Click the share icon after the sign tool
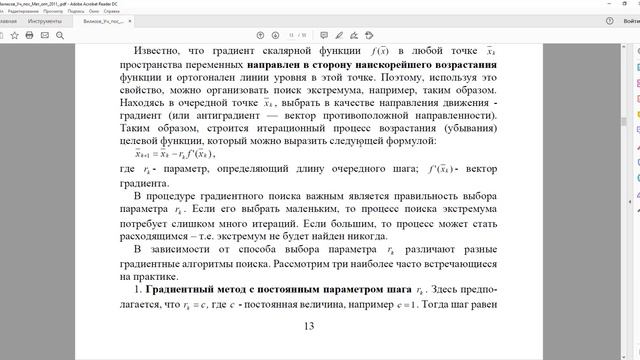 pyautogui.click(x=369, y=36)
